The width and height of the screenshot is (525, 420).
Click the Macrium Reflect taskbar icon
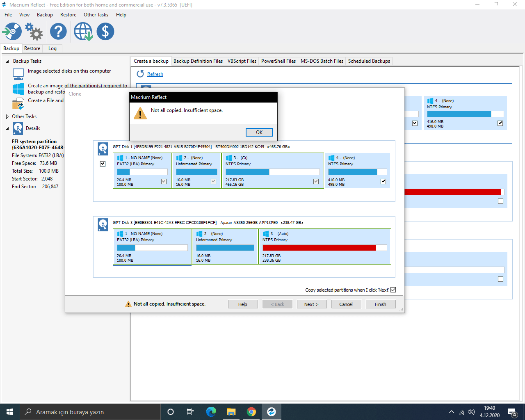pyautogui.click(x=272, y=412)
